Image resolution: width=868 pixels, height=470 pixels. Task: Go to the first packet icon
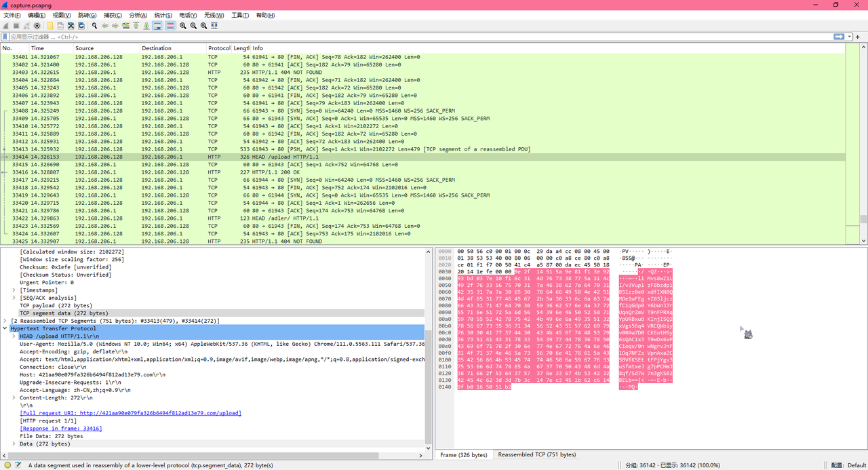[136, 26]
